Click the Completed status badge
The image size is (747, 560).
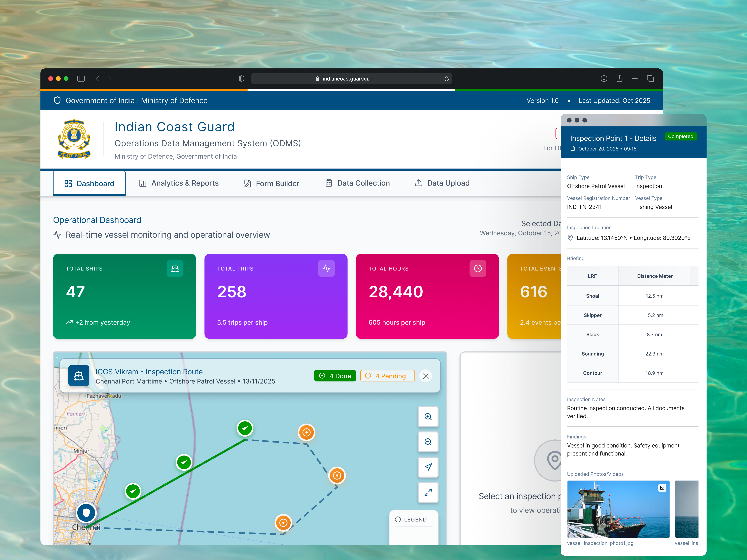click(681, 136)
